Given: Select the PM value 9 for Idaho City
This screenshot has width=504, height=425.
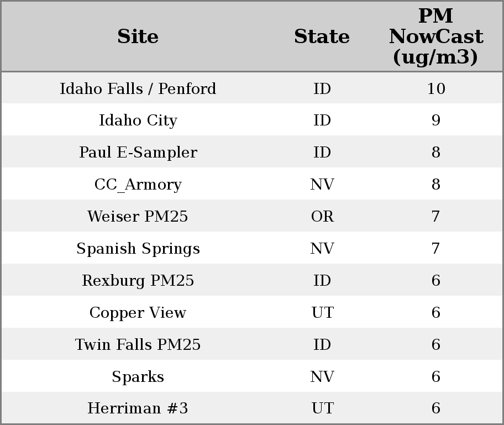Looking at the screenshot, I should click(x=435, y=121).
